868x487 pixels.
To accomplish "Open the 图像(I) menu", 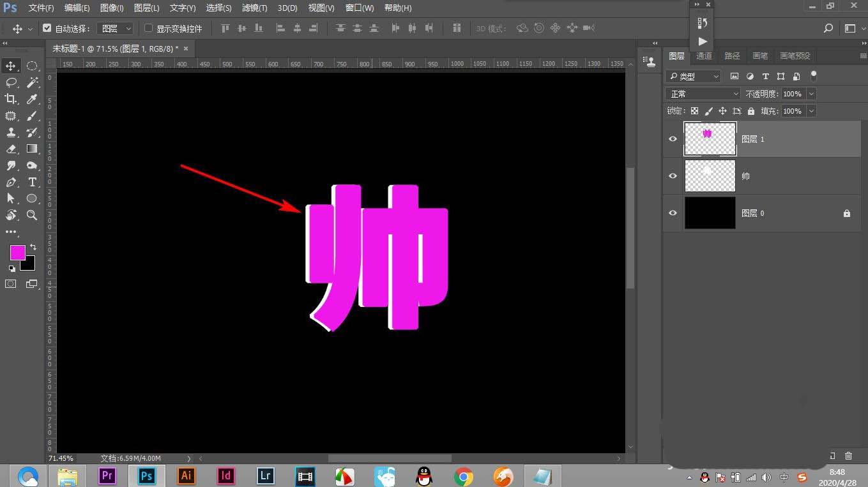I will 112,8.
